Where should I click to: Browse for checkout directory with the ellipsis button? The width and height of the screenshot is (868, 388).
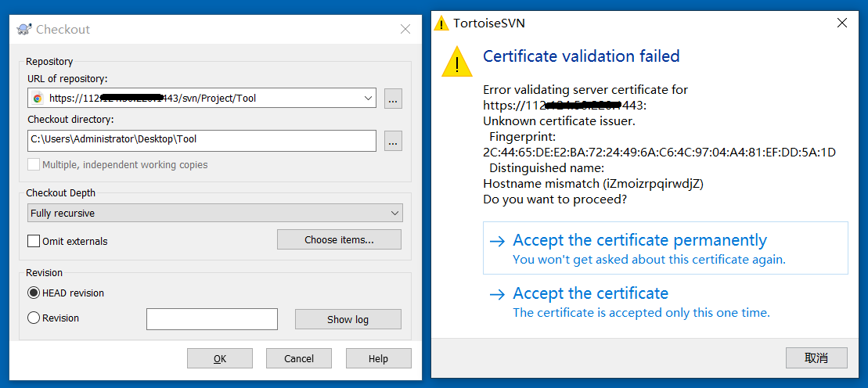pyautogui.click(x=393, y=141)
